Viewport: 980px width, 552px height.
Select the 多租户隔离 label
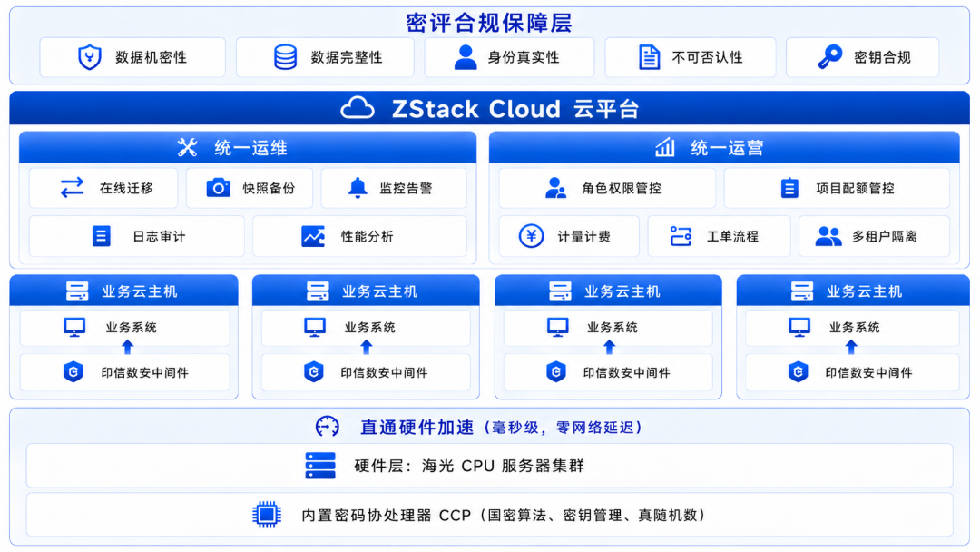(885, 236)
